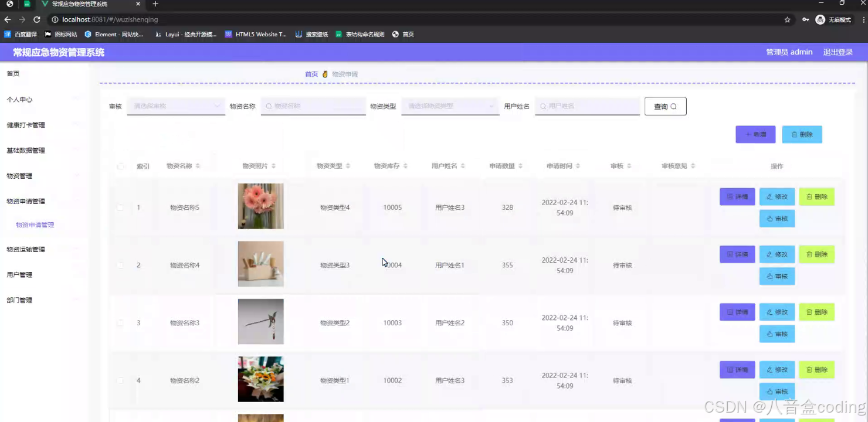Viewport: 868px width, 422px height.
Task: Sort by 物资类型 column sort icon
Action: click(348, 166)
